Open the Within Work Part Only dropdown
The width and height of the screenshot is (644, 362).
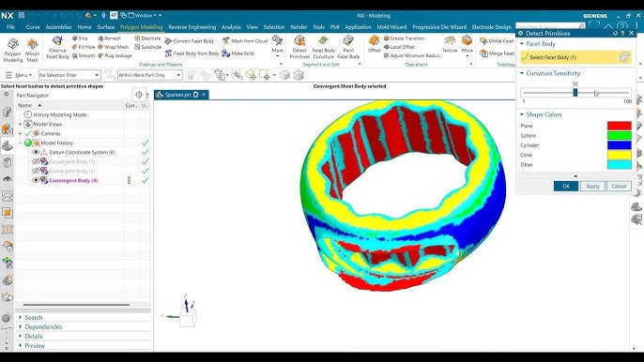(x=150, y=75)
